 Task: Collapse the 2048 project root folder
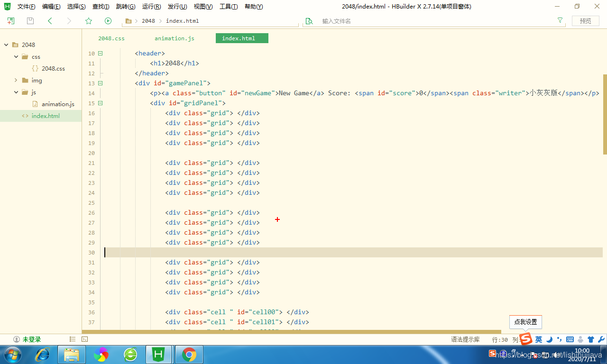[6, 45]
